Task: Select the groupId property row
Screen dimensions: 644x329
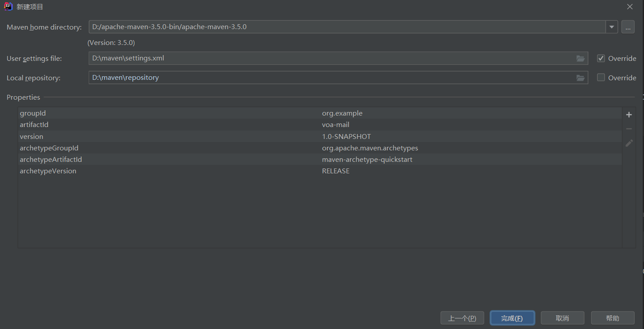Action: [x=320, y=113]
